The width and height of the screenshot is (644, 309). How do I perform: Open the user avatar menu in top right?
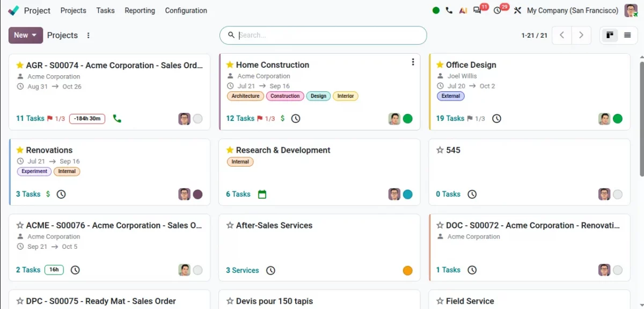coord(631,10)
